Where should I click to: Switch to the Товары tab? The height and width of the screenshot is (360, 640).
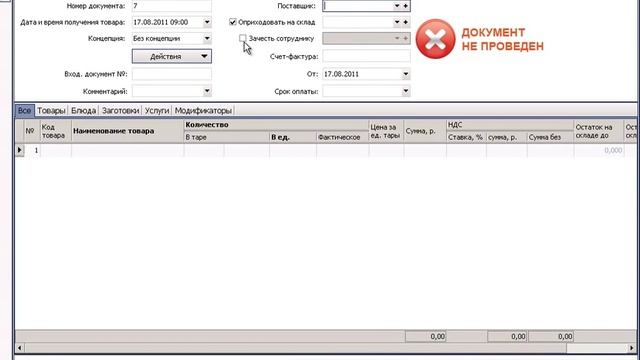coord(51,111)
